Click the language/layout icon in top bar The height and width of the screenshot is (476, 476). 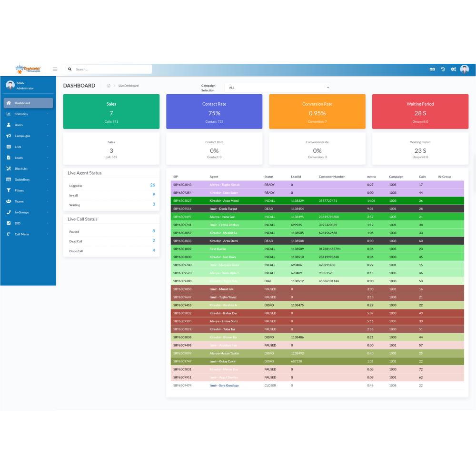pos(432,69)
